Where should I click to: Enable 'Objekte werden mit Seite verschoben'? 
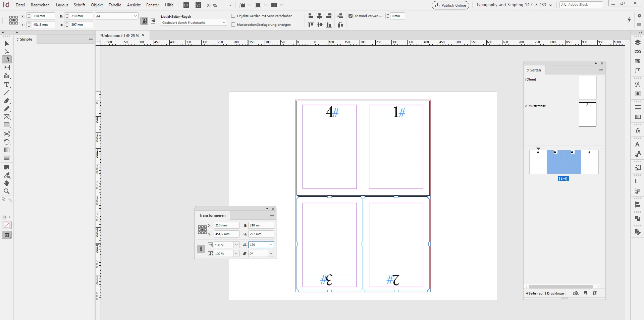233,16
